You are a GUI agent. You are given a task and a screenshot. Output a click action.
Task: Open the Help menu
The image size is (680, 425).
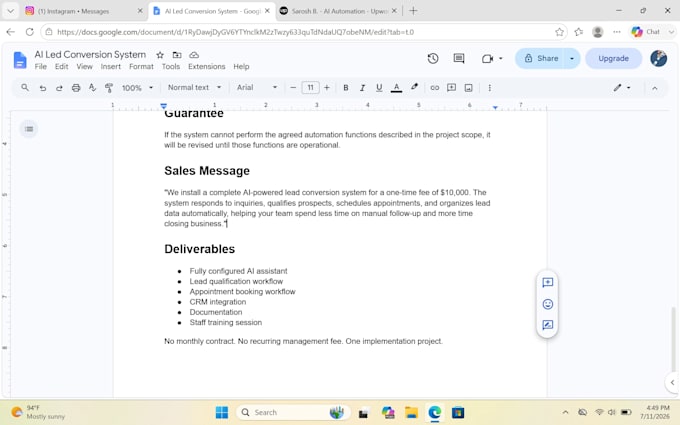pyautogui.click(x=241, y=67)
